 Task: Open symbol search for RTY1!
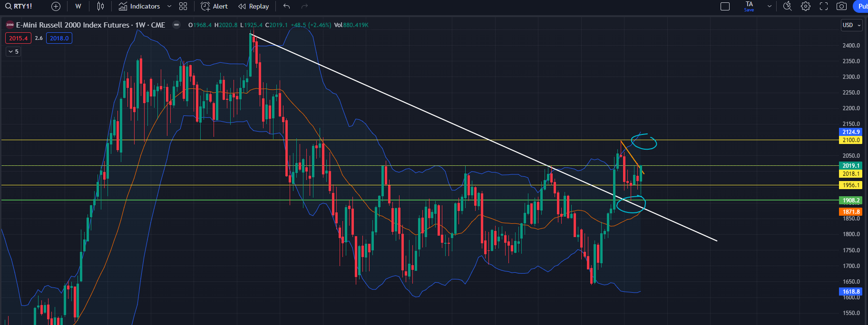19,6
